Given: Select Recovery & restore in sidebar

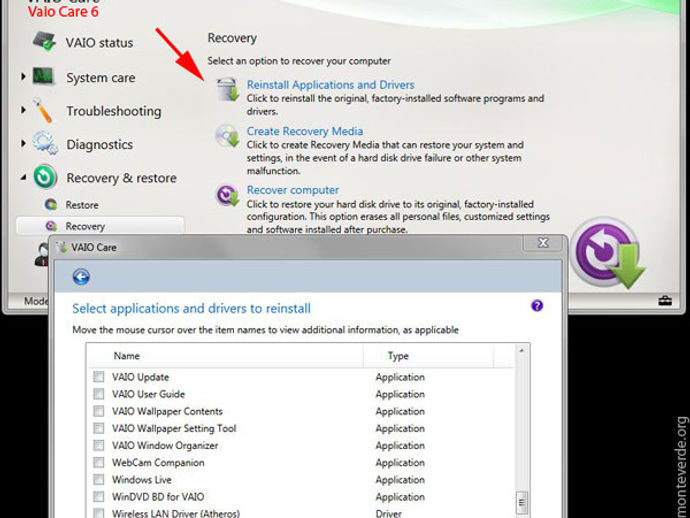Looking at the screenshot, I should 121,178.
